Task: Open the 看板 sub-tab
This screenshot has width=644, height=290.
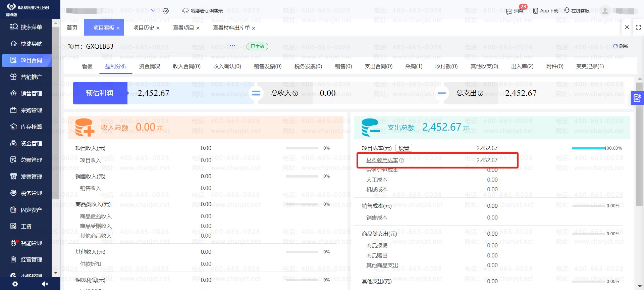Action: [x=87, y=66]
